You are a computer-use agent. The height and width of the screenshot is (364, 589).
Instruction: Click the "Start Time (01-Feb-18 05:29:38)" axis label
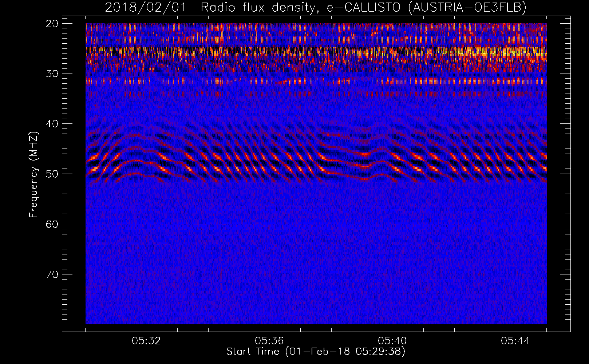point(316,352)
